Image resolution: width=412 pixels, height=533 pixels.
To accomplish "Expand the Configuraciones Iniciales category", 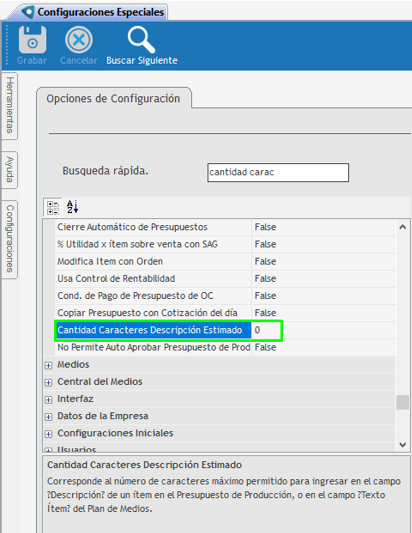I will point(49,434).
